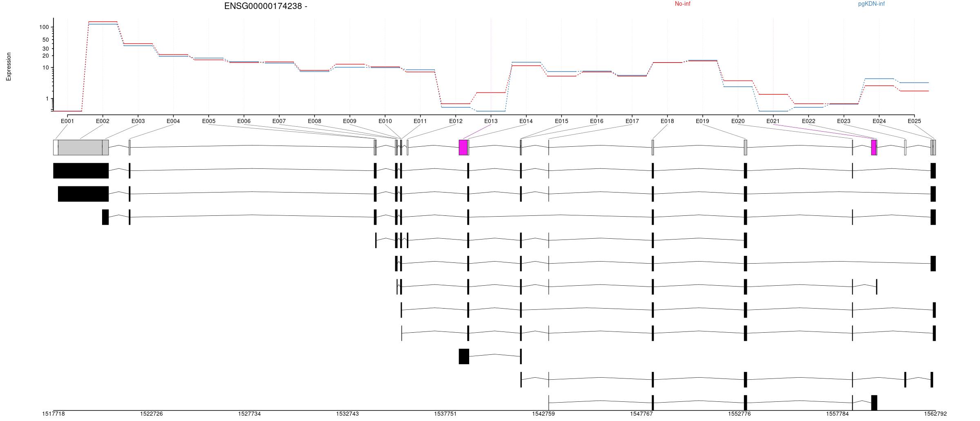The image size is (980, 421).
Task: Select exon bin label E022
Action: click(808, 121)
